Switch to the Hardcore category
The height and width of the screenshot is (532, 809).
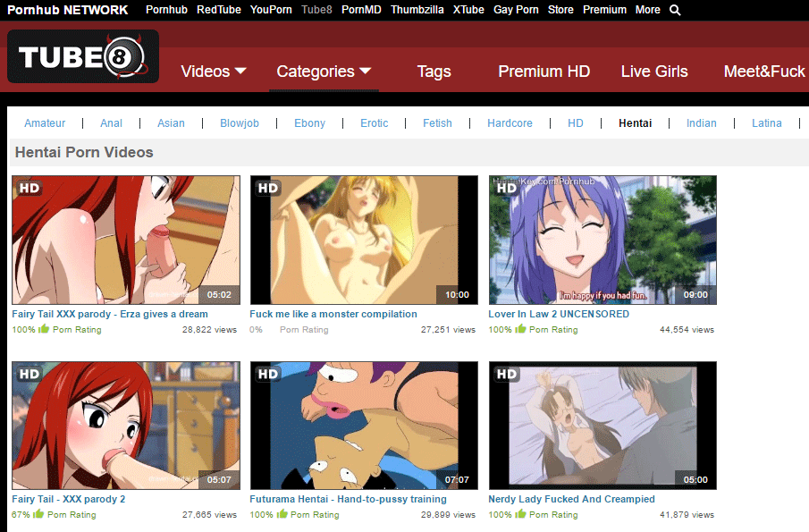coord(510,123)
